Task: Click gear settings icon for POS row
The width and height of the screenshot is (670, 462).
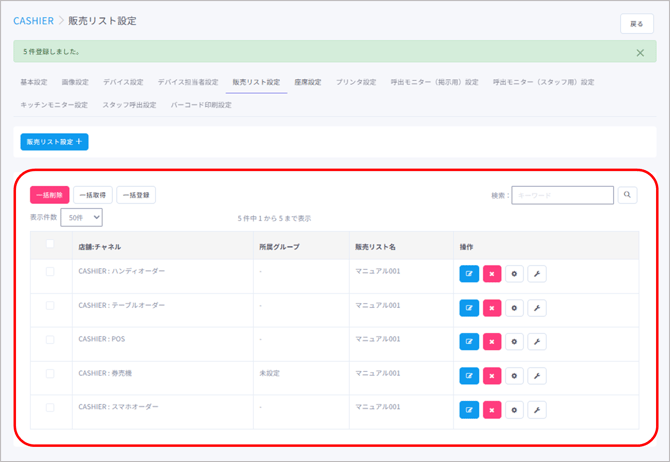Action: click(x=514, y=342)
